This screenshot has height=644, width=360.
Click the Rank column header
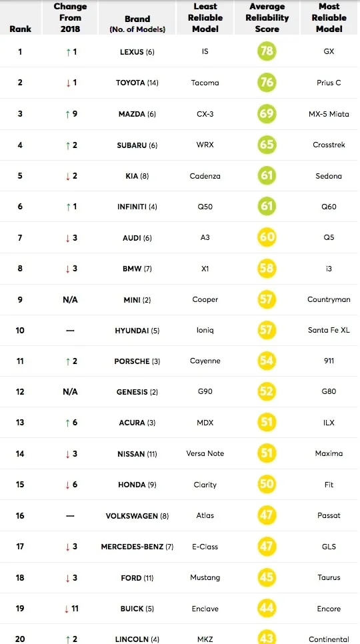(20, 29)
